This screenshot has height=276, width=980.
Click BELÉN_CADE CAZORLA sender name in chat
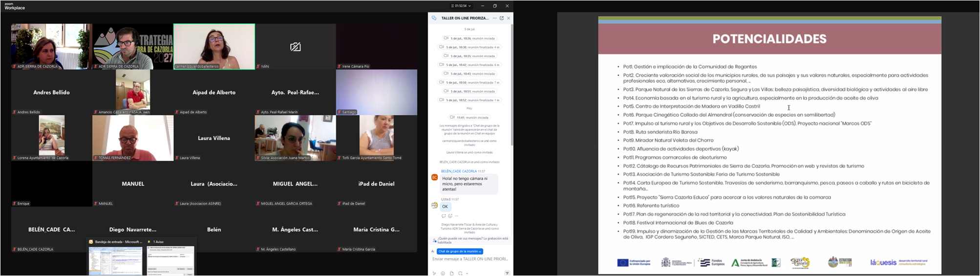pos(459,171)
